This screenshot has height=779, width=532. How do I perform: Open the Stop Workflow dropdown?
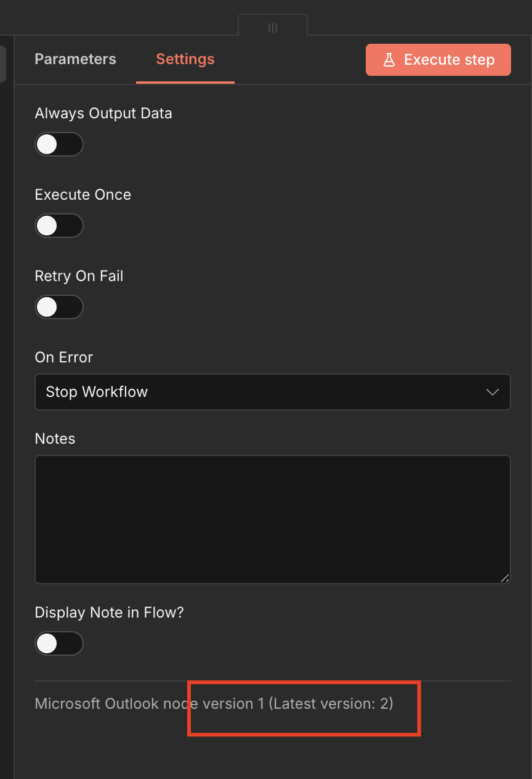tap(272, 392)
